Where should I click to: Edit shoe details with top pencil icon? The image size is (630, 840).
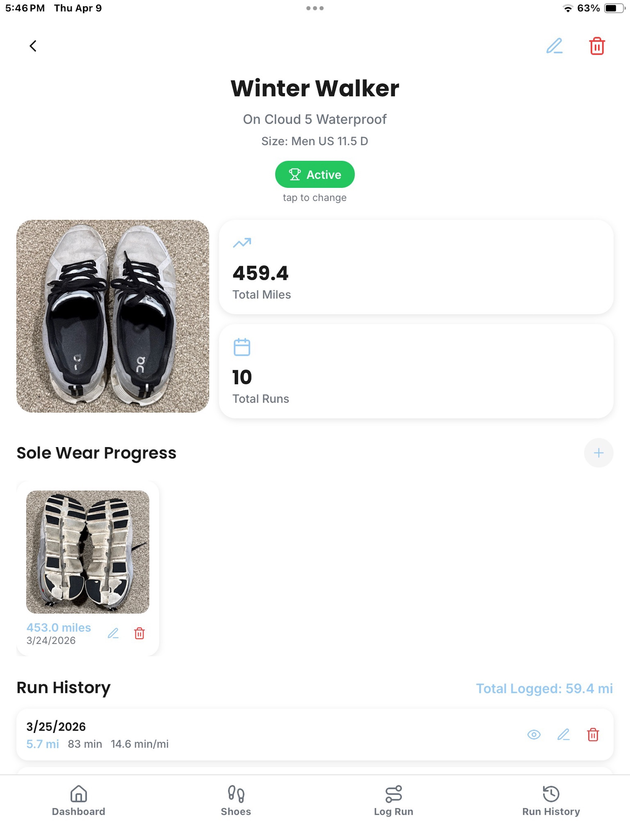click(x=554, y=46)
